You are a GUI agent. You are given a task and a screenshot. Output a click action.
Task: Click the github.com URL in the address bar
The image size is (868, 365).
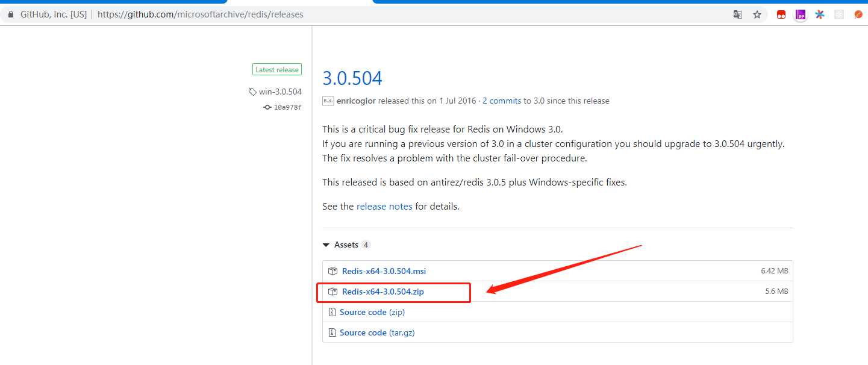[200, 14]
